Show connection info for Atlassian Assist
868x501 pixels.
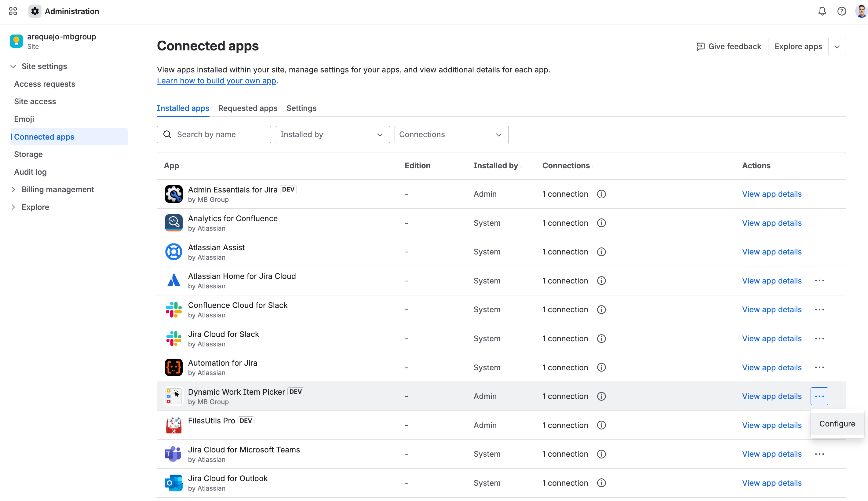tap(601, 252)
